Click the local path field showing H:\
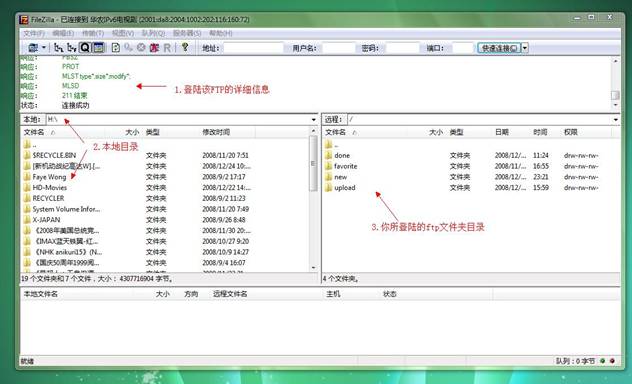 point(178,119)
